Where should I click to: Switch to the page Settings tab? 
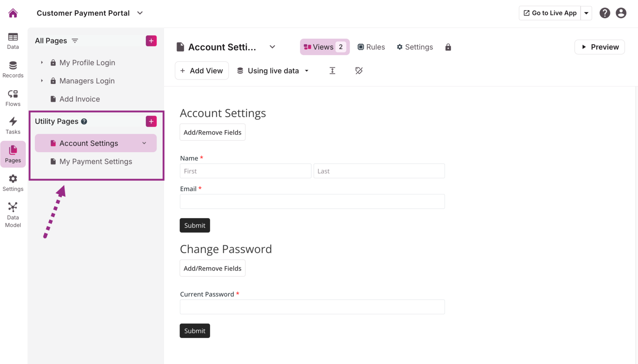click(415, 47)
